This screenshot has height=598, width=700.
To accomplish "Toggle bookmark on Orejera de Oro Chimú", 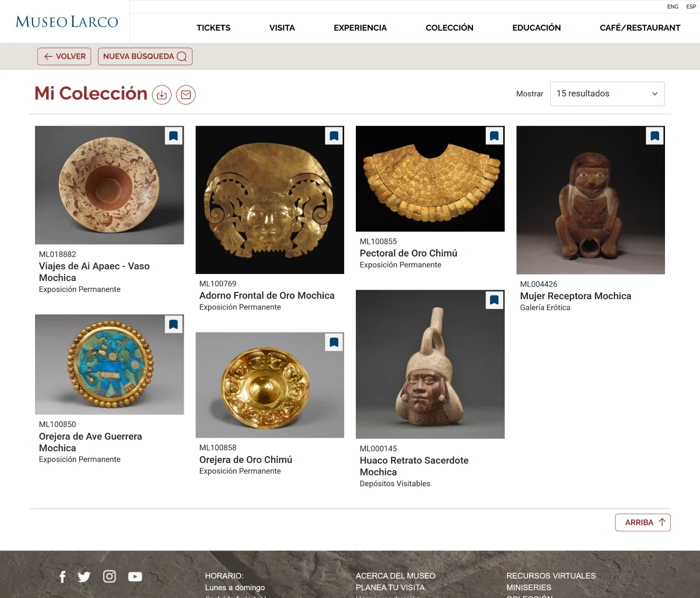I will (x=334, y=342).
